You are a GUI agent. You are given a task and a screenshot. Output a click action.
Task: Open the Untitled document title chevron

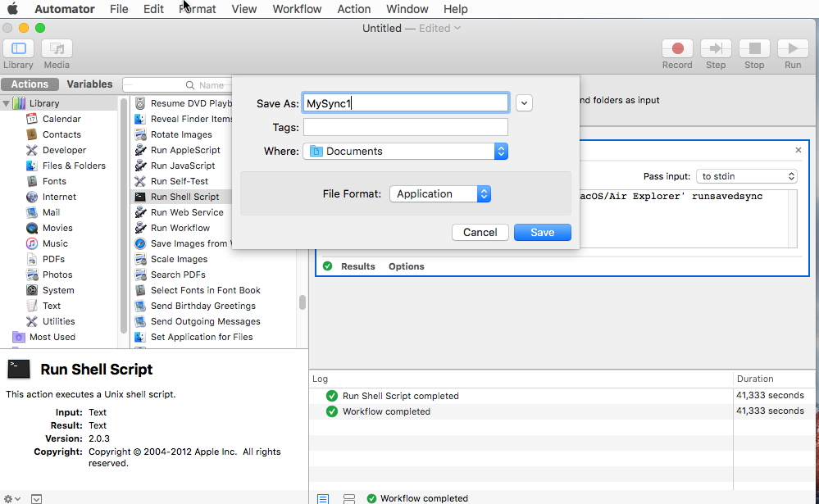click(x=457, y=28)
